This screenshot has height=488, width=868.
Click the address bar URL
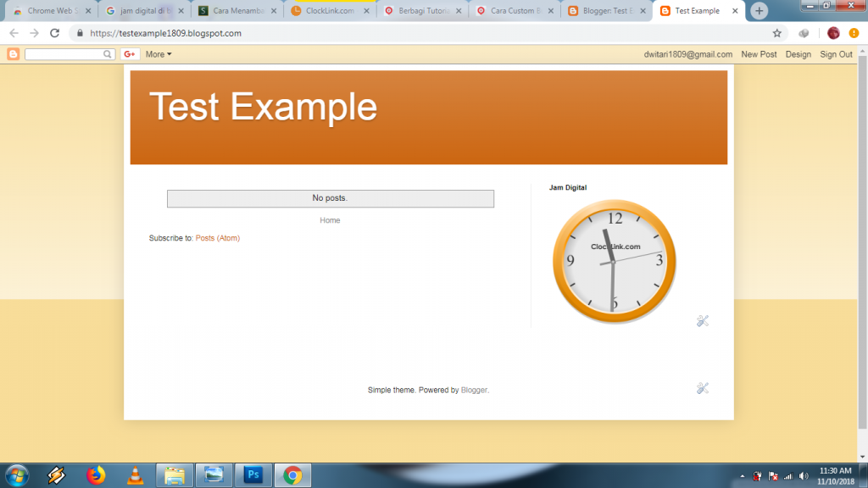(165, 33)
